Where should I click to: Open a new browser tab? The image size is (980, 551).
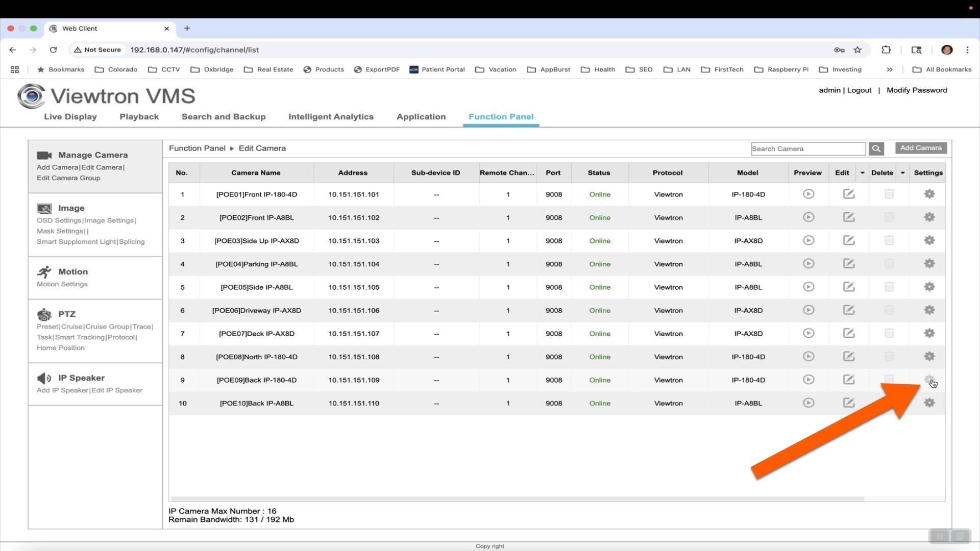(x=187, y=29)
